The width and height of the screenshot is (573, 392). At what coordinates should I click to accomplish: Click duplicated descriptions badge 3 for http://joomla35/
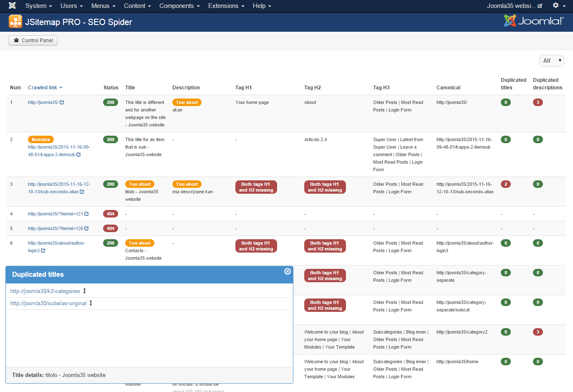(x=538, y=102)
